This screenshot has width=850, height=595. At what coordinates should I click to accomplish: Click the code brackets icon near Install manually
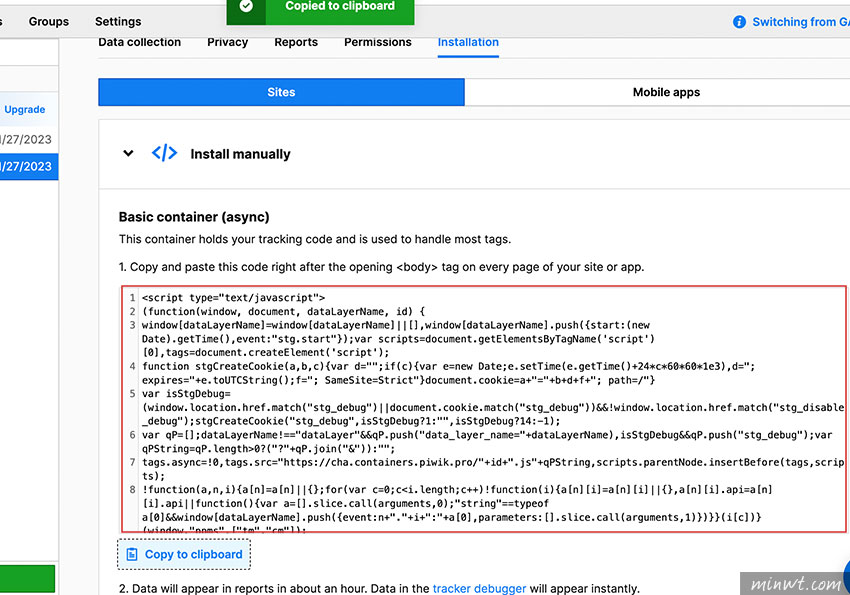click(x=164, y=154)
